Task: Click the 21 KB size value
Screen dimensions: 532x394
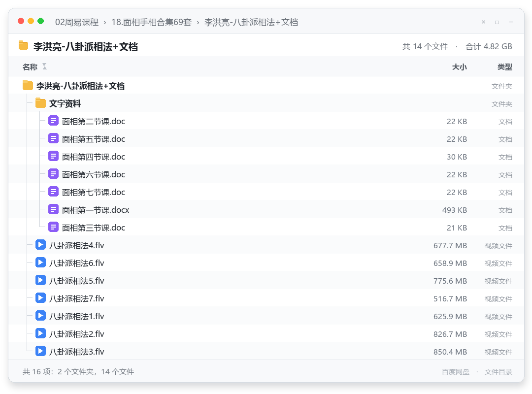Action: coord(457,228)
